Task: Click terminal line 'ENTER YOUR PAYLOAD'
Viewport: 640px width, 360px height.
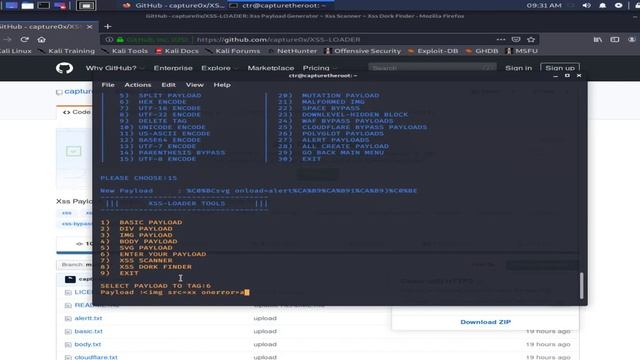Action: point(163,254)
